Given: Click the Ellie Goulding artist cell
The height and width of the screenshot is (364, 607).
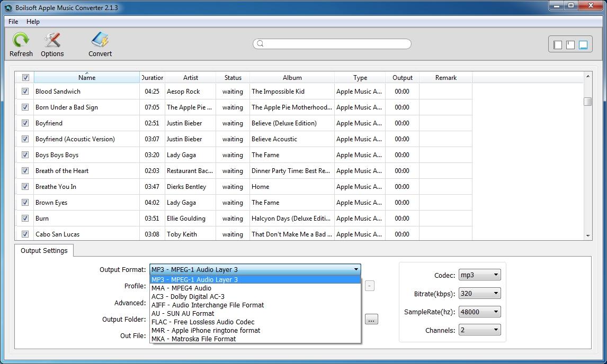Looking at the screenshot, I should (x=191, y=218).
